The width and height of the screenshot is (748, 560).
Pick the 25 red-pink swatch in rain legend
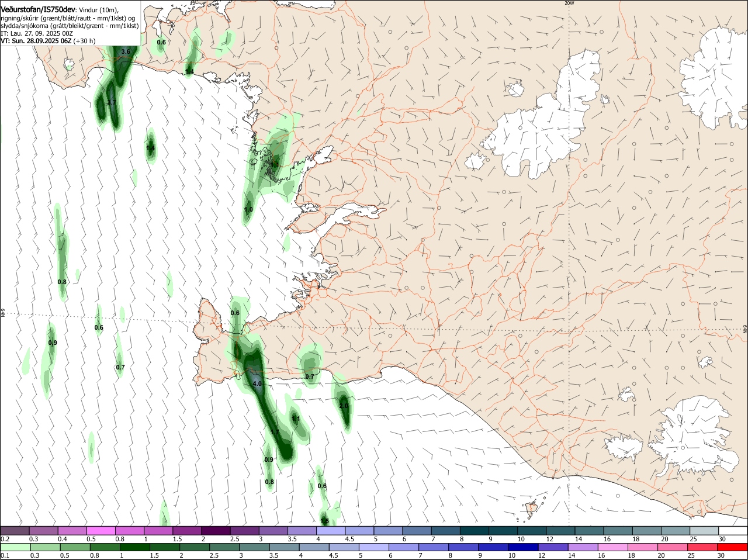[702, 547]
